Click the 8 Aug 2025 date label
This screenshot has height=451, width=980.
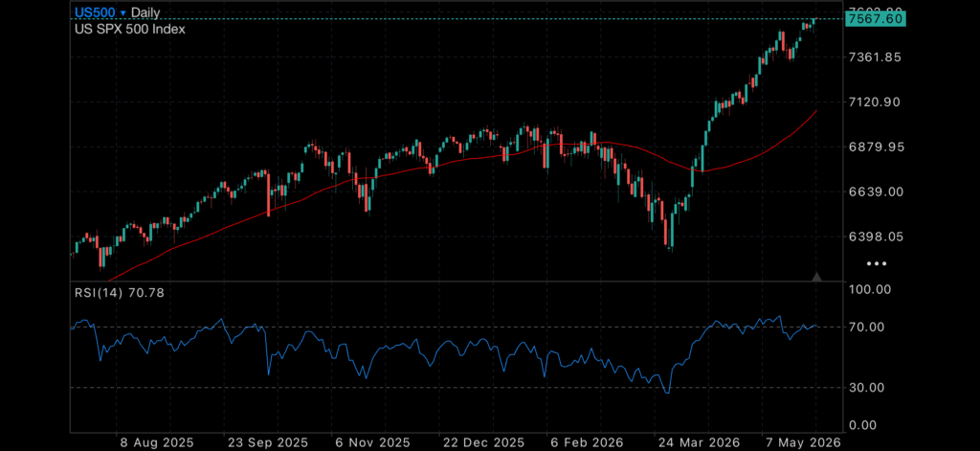(157, 443)
